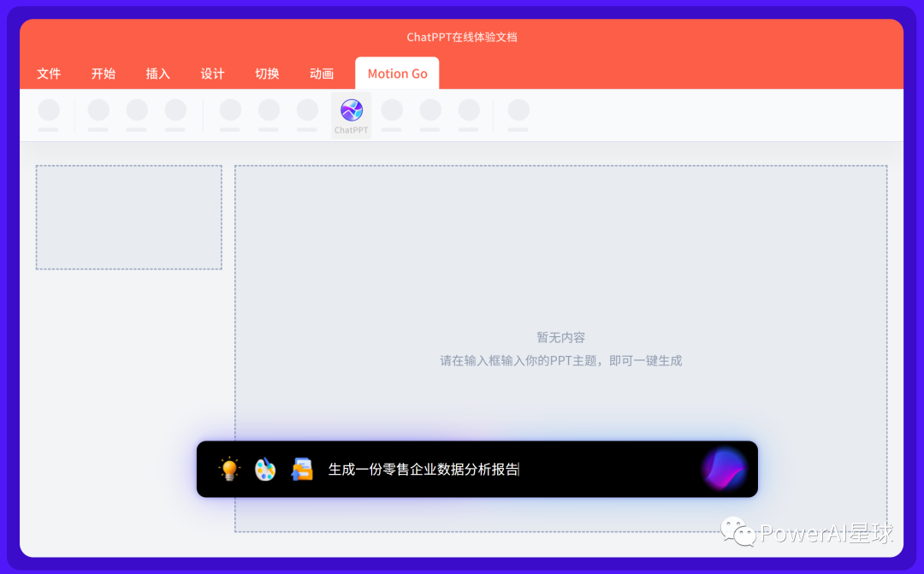The height and width of the screenshot is (574, 924).
Task: Switch to the 开始 tab
Action: click(x=104, y=74)
